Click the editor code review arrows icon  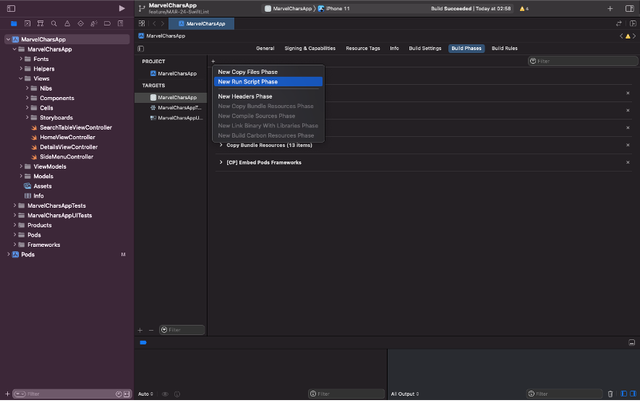[619, 24]
